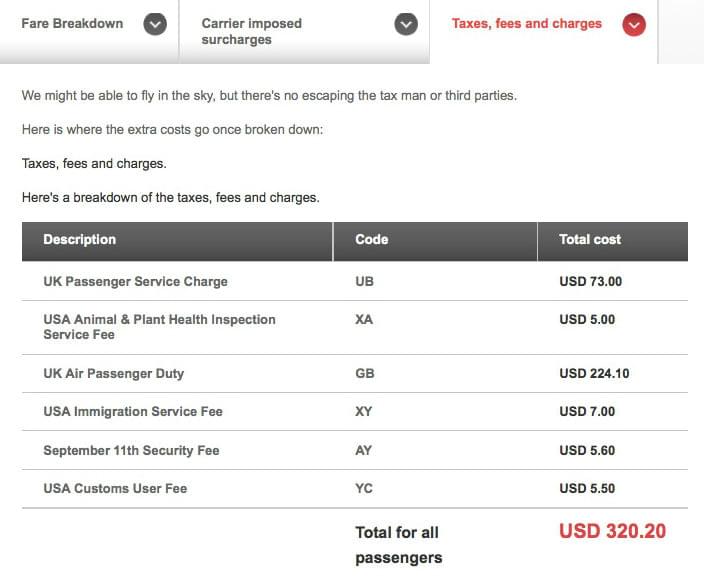Click the YC tax code cell

364,488
